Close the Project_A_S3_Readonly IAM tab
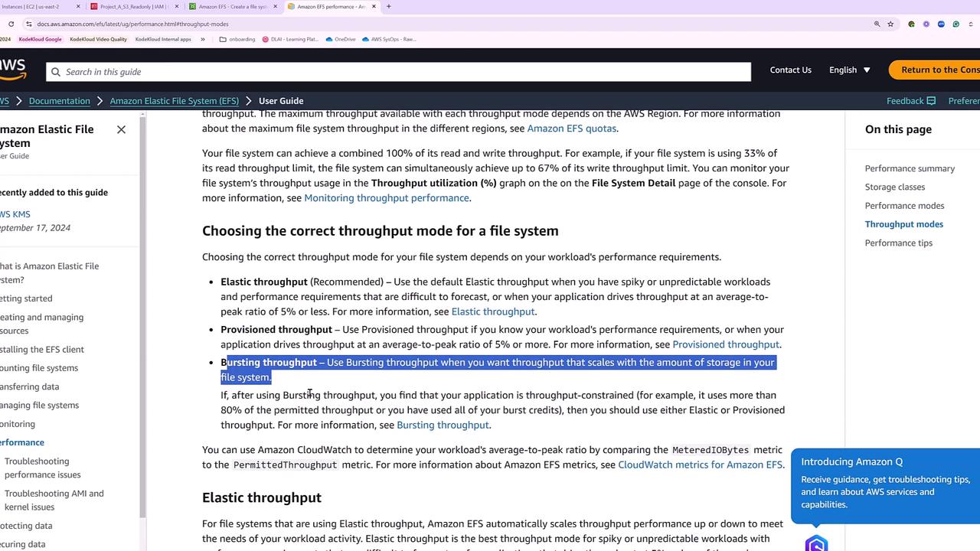This screenshot has width=980, height=551. pyautogui.click(x=177, y=6)
